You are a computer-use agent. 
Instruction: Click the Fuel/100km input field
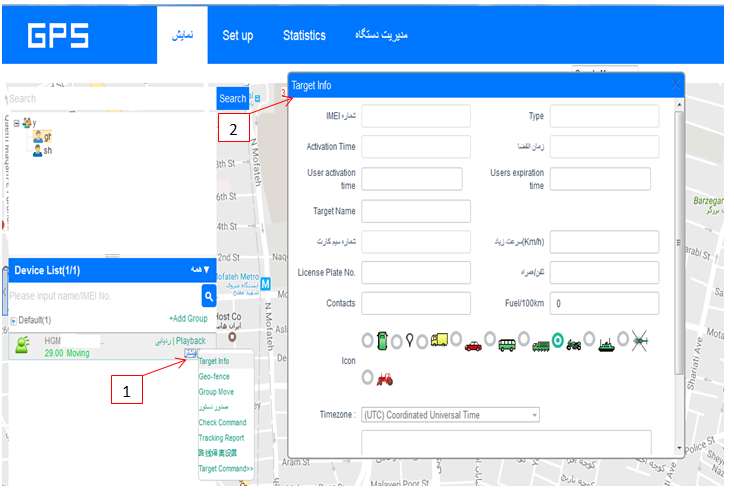[604, 303]
